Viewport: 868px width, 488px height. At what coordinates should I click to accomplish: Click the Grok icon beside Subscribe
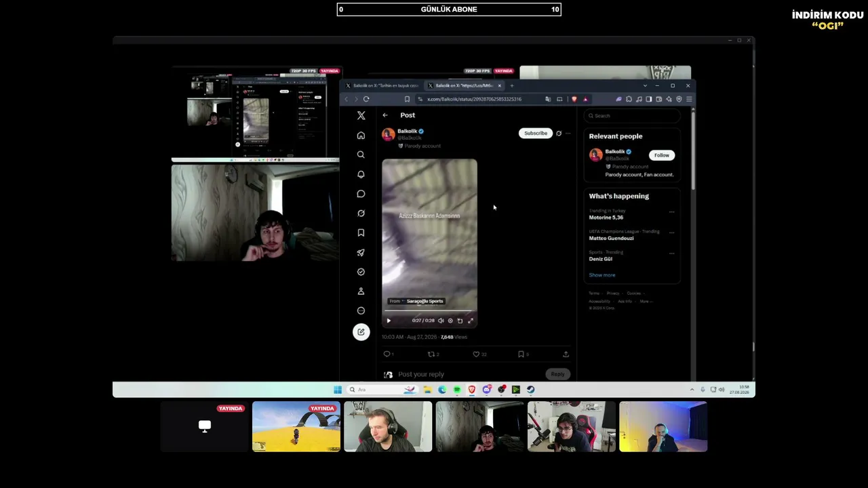(x=559, y=134)
